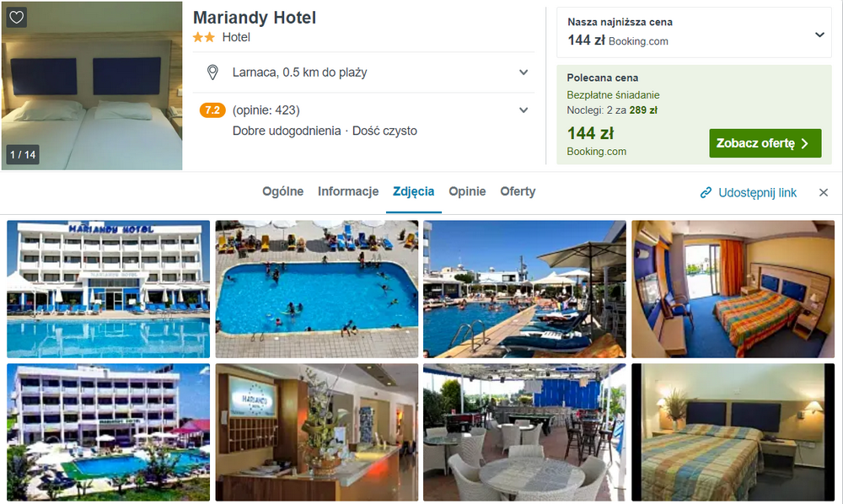
Task: Click the location pin icon near Larnaca
Action: point(212,72)
